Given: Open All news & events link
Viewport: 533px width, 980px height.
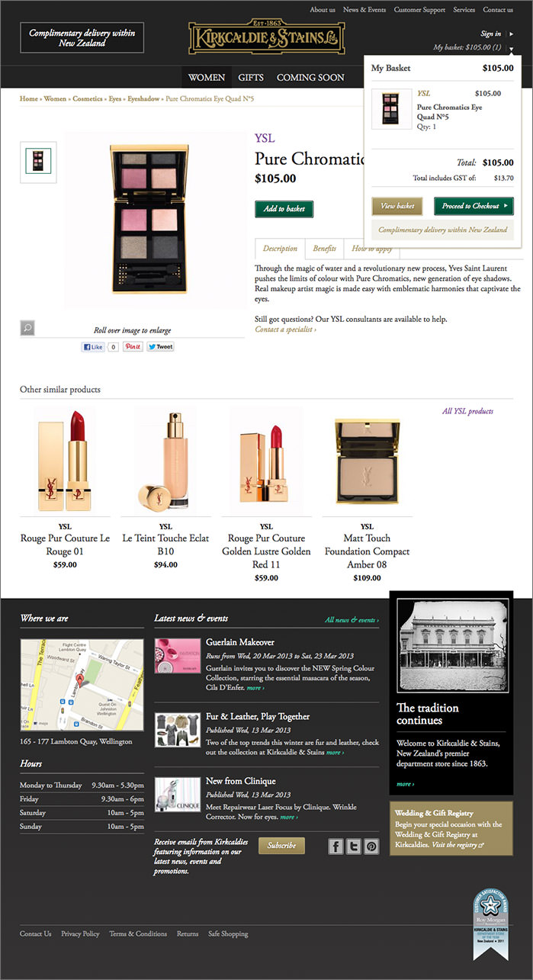Looking at the screenshot, I should pos(352,620).
